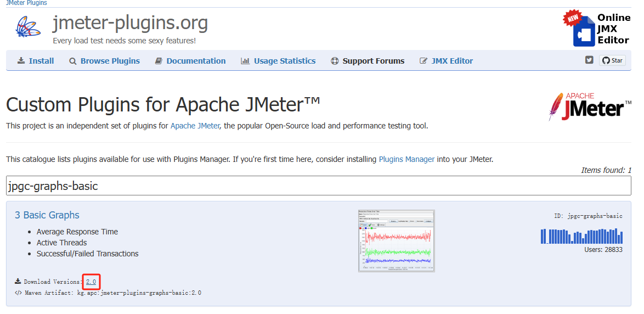
Task: Click the Twitter icon in navbar
Action: [589, 60]
